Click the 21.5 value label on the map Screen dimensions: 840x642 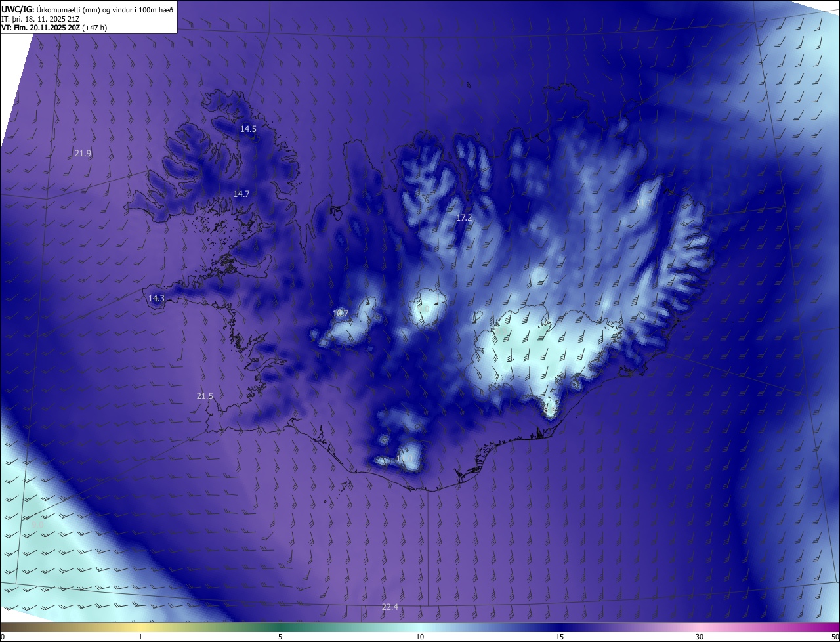pos(205,396)
